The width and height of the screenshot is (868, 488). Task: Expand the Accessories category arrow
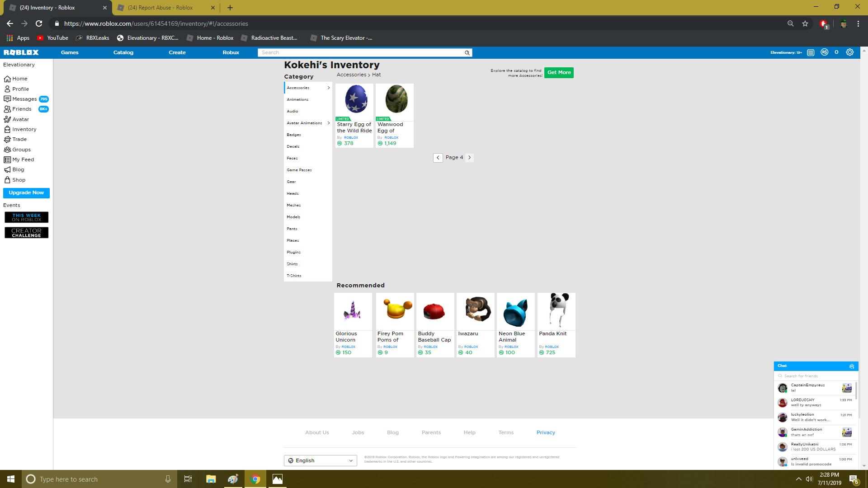point(329,88)
